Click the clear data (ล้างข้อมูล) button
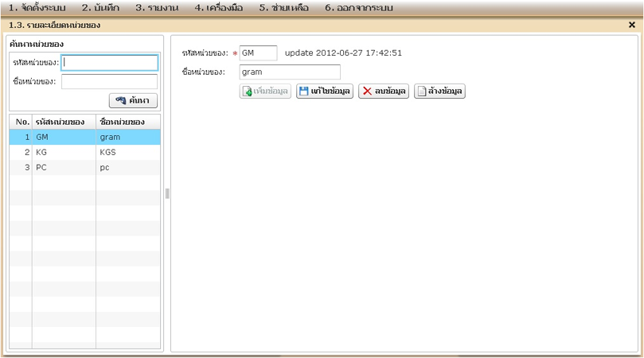644x358 pixels. point(439,91)
